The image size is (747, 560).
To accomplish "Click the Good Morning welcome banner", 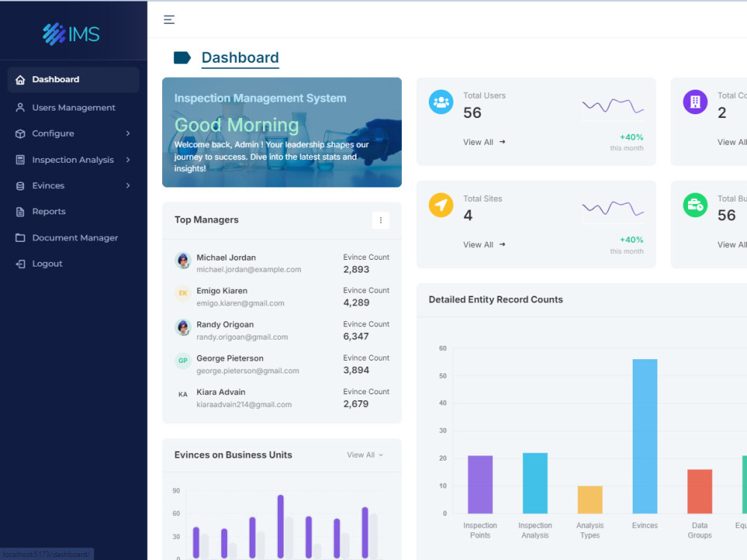I will pyautogui.click(x=282, y=132).
